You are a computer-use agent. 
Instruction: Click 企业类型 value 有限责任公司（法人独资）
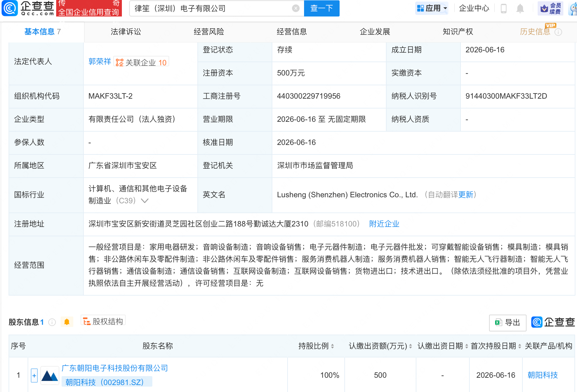[134, 119]
